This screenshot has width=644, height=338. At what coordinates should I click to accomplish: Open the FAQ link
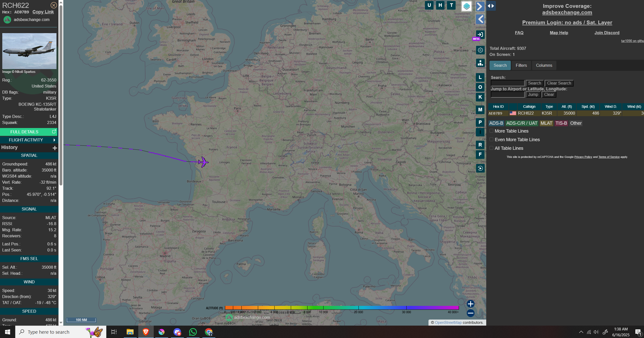(x=519, y=33)
